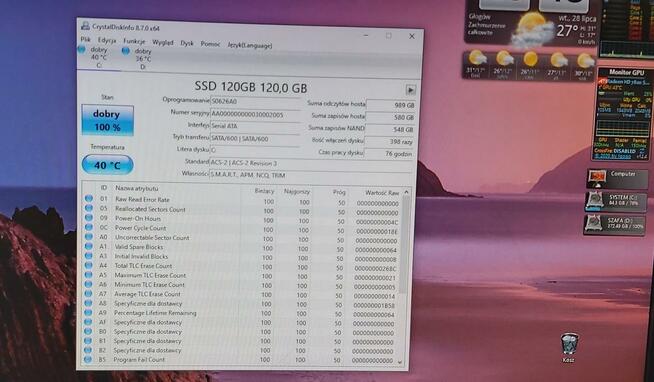Click the 40 °C temperature button
Image resolution: width=654 pixels, height=382 pixels.
pyautogui.click(x=108, y=165)
